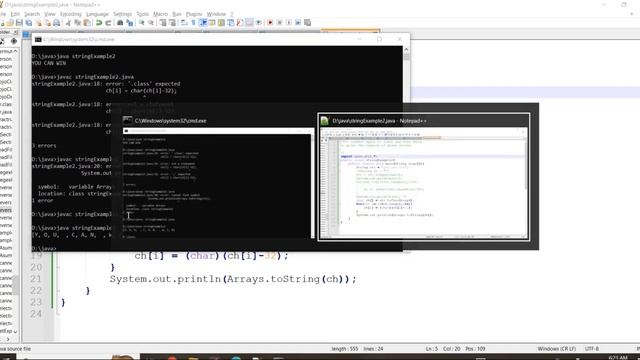Open the Document List panel icon
640x360 pixels.
click(231, 23)
